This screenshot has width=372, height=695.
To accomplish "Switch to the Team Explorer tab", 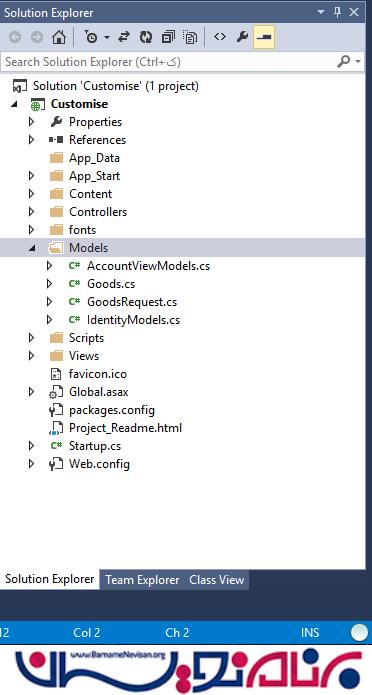I will click(142, 580).
